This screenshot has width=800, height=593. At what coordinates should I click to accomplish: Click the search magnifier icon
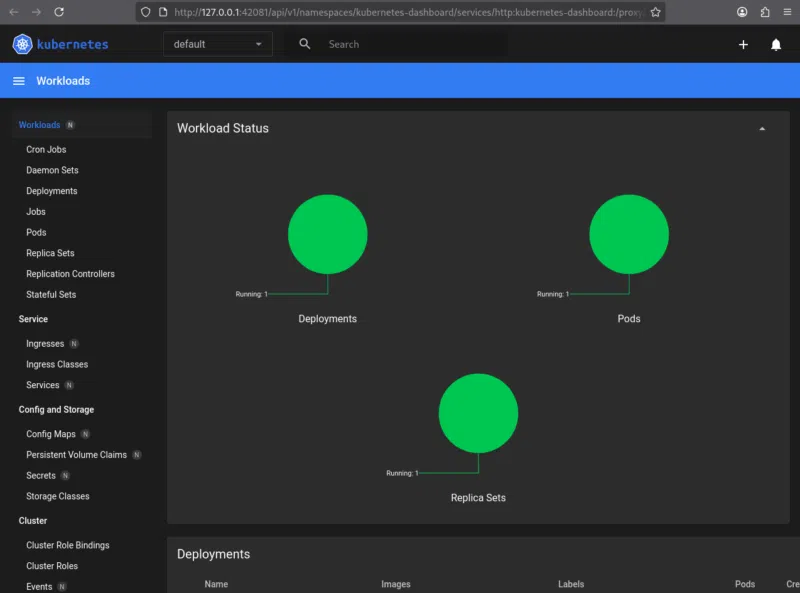click(305, 44)
